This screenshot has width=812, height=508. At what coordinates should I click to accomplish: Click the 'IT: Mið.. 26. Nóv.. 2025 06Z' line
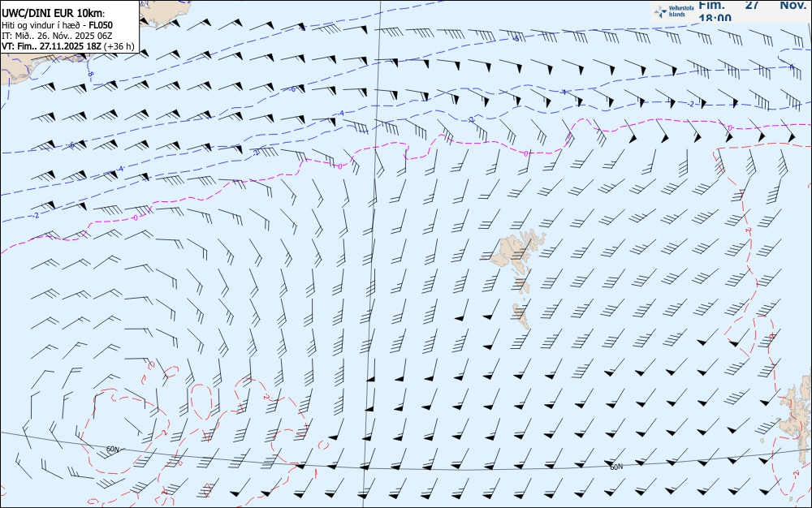pyautogui.click(x=57, y=36)
